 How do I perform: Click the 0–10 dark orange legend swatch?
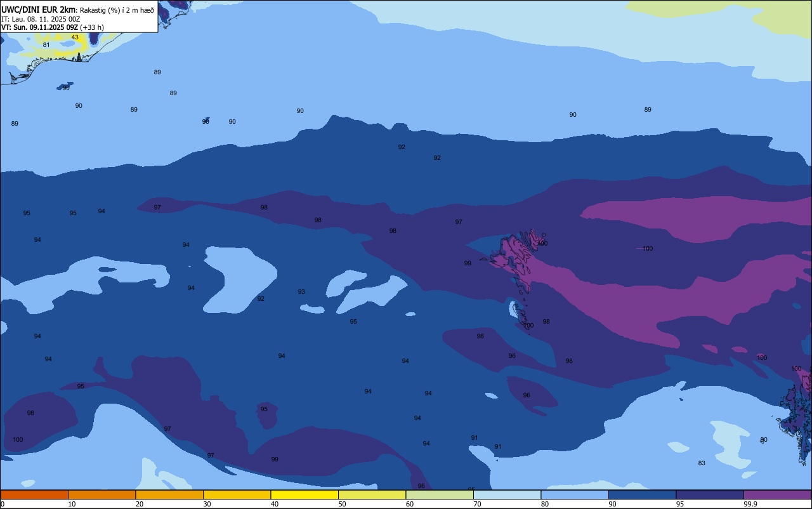34,494
